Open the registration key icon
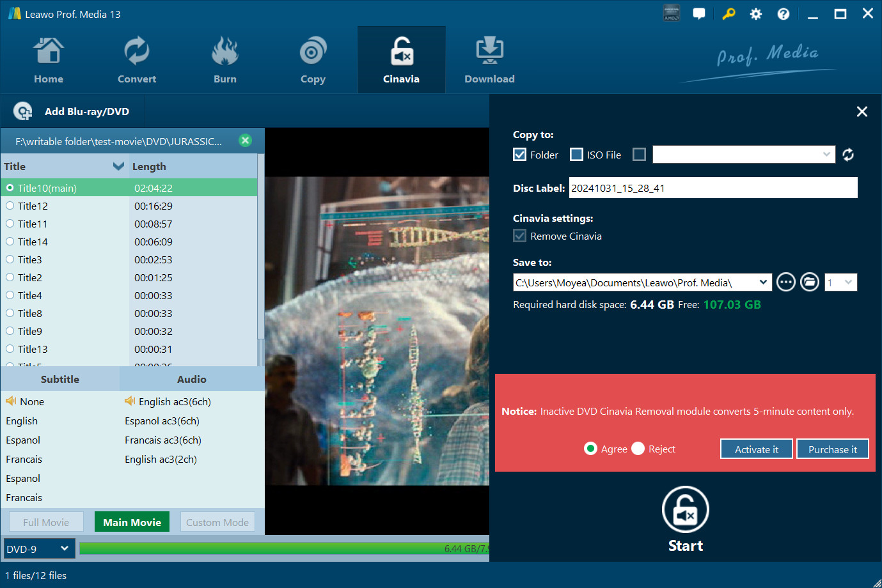 pyautogui.click(x=728, y=13)
